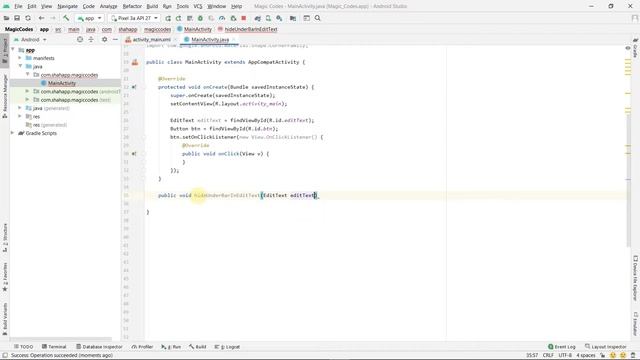Viewport: 640px width, 360px height.
Task: Click the Attach Debugger to Process icon
Action: point(233,18)
